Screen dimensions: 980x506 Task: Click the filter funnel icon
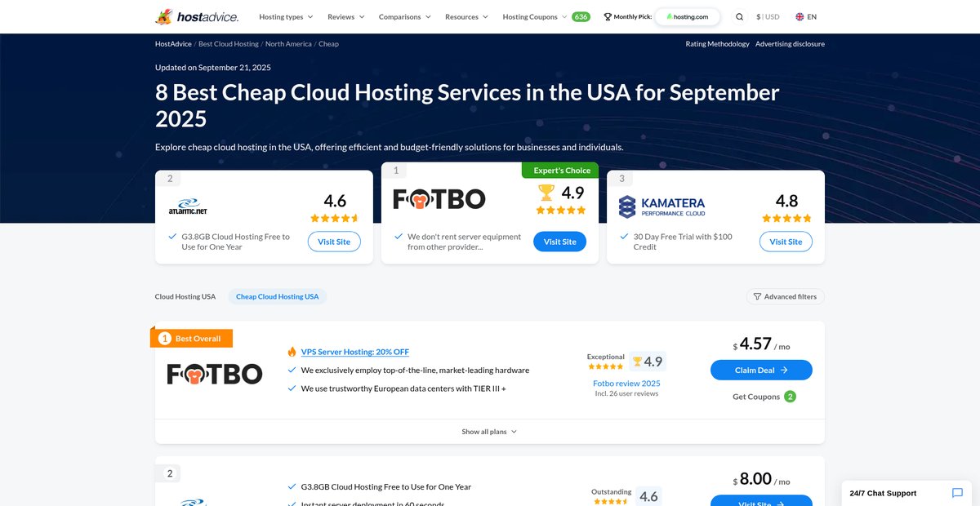tap(757, 296)
